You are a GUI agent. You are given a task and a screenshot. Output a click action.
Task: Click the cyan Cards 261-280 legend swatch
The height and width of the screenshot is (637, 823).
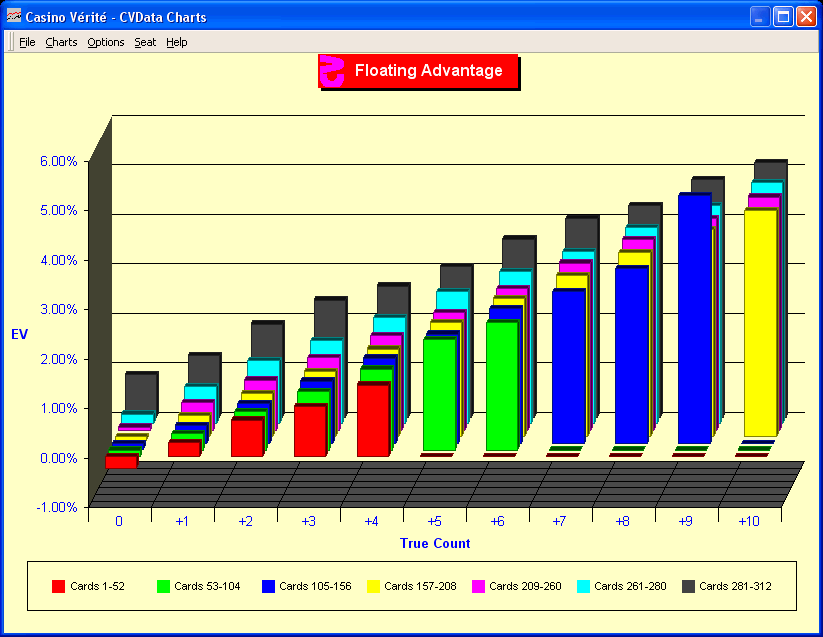(582, 586)
